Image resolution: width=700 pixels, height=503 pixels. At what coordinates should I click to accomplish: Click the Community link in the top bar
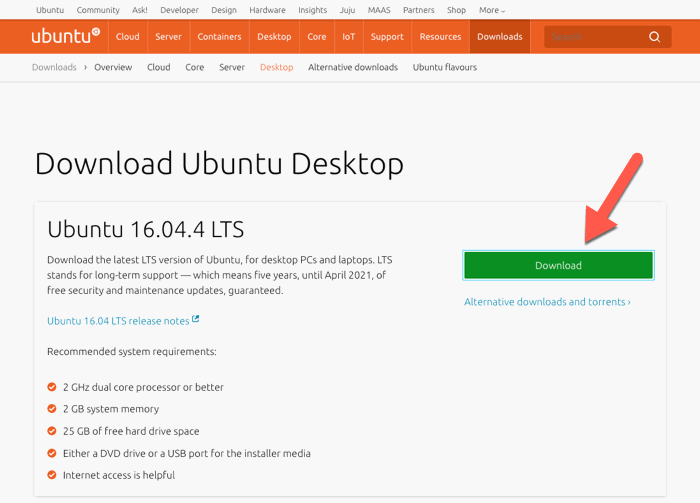(98, 10)
